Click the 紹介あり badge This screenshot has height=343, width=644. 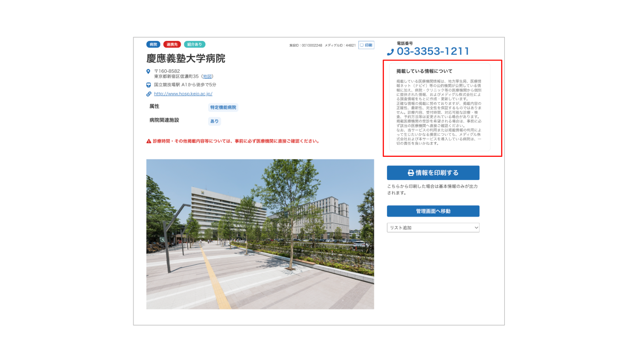[x=194, y=44]
